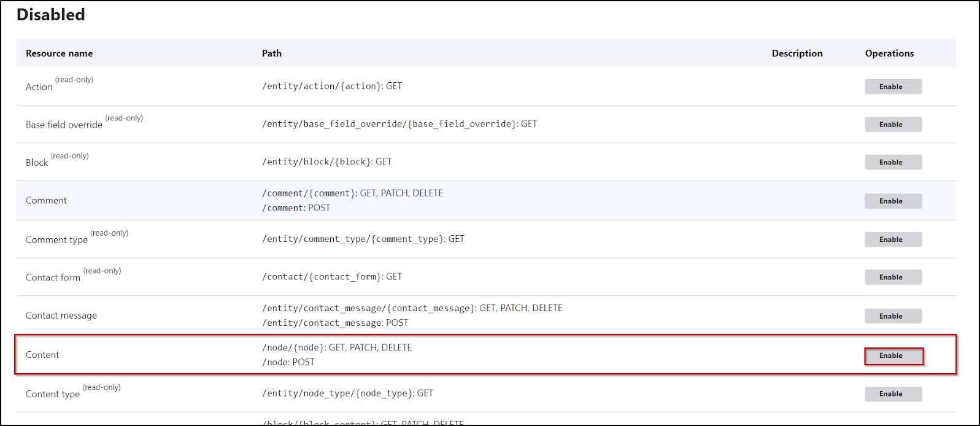
Task: Enable the Comment resource
Action: point(893,201)
